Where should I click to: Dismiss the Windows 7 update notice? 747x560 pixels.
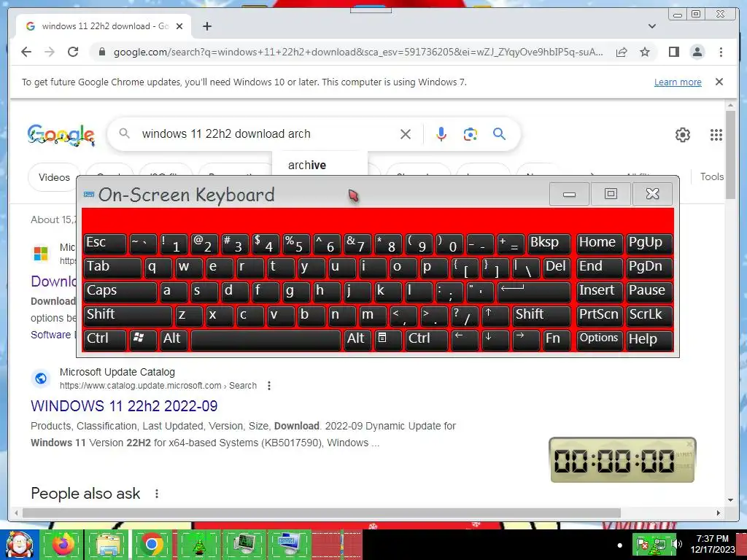tap(719, 82)
